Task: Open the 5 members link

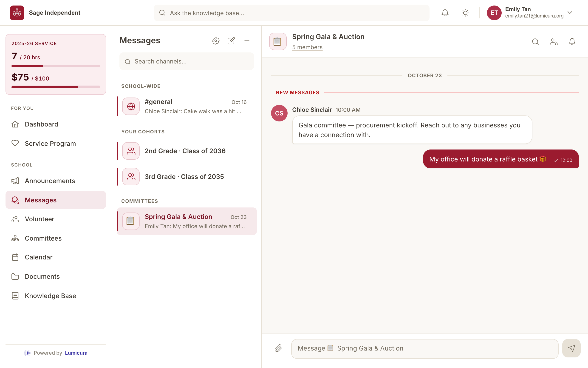Action: coord(307,47)
